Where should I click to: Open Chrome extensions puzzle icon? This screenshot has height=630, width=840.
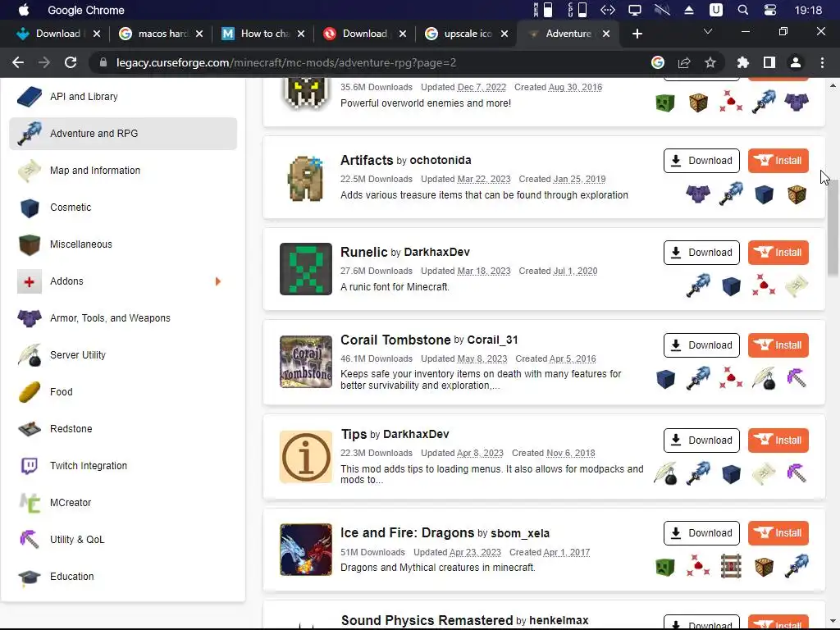pos(742,62)
